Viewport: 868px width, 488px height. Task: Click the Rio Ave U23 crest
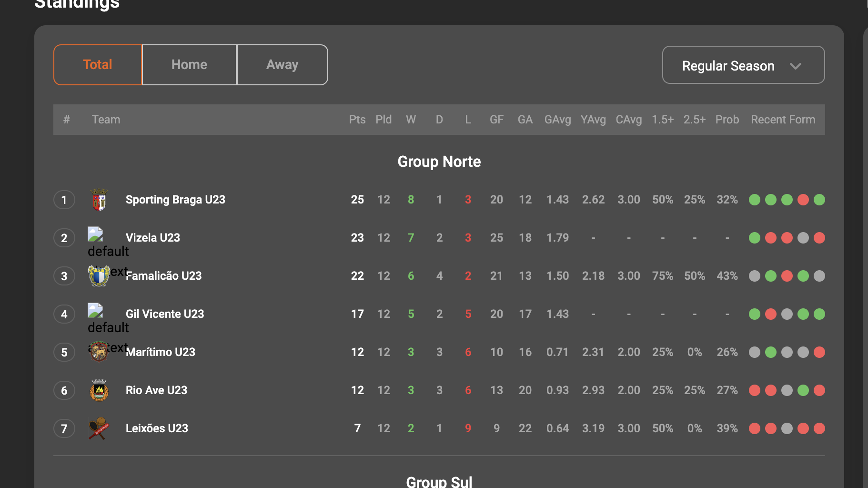(x=99, y=390)
